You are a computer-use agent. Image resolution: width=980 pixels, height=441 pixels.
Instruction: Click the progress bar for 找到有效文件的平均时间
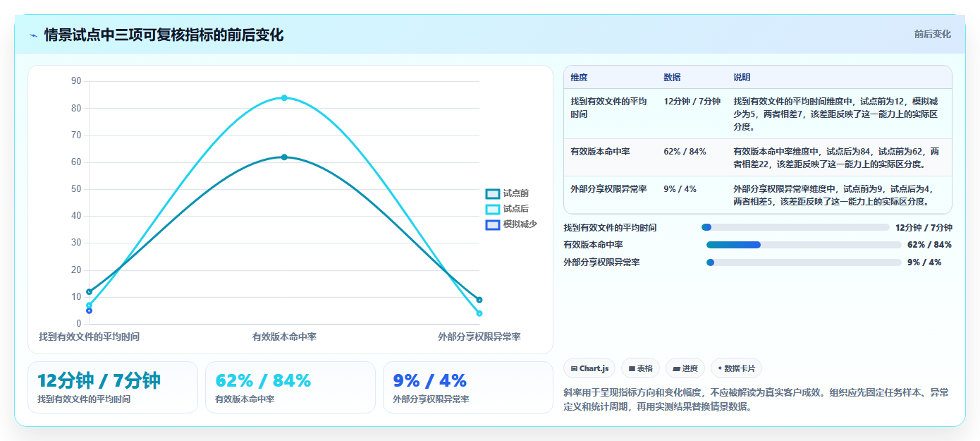point(795,227)
